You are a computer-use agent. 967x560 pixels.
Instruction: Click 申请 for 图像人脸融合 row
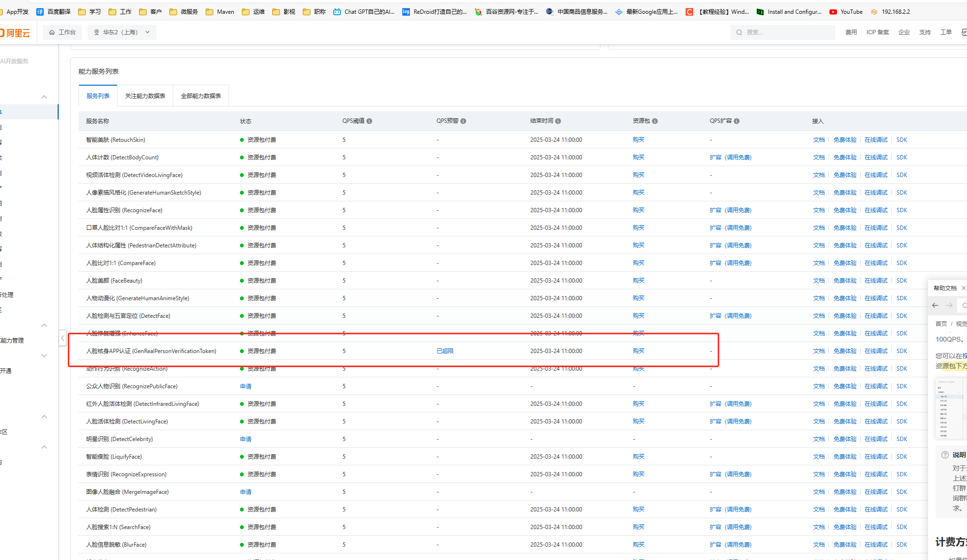(x=246, y=492)
